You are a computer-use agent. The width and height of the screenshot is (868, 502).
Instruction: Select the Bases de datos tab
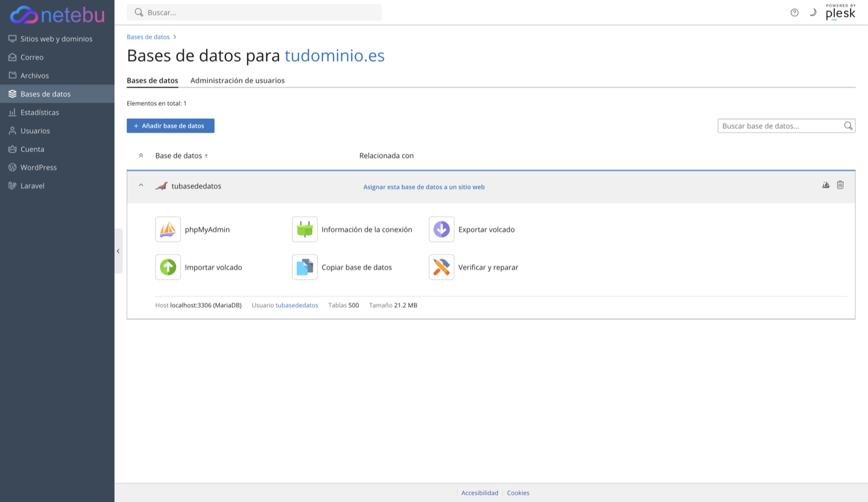pos(153,80)
